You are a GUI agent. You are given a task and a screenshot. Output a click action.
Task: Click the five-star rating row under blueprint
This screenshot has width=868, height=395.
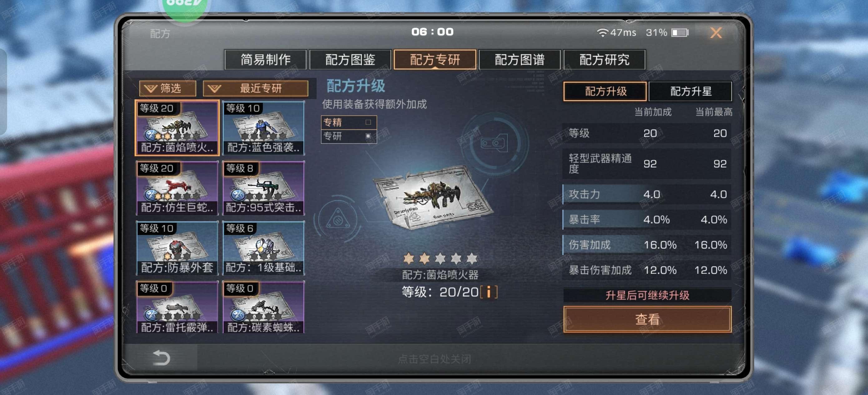pos(440,258)
